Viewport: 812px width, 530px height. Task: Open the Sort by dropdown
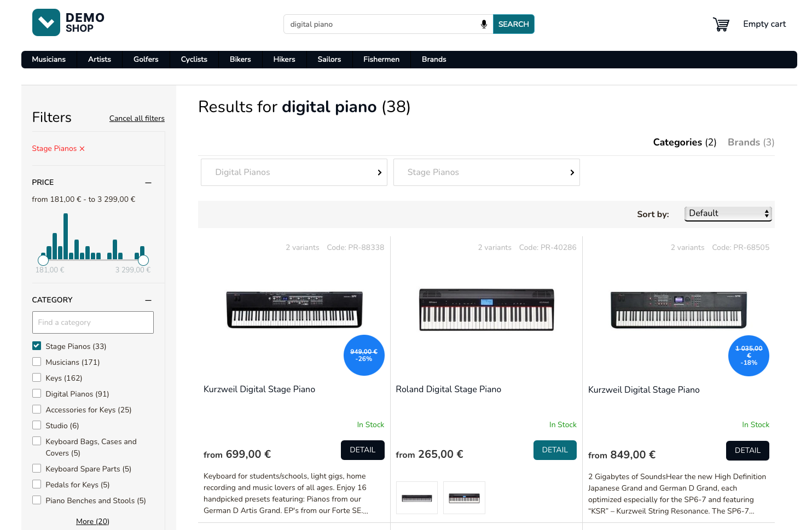[728, 213]
